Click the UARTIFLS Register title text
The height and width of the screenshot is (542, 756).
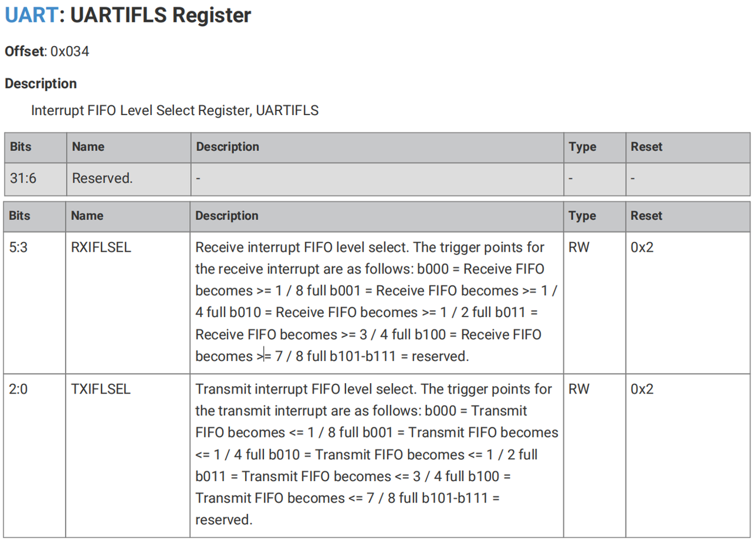click(161, 15)
